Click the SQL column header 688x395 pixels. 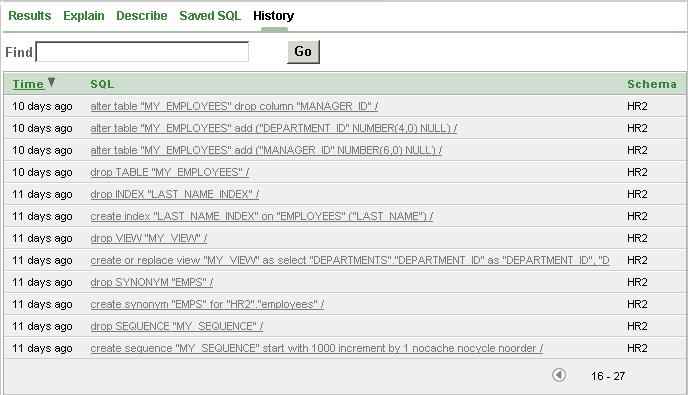[x=102, y=84]
